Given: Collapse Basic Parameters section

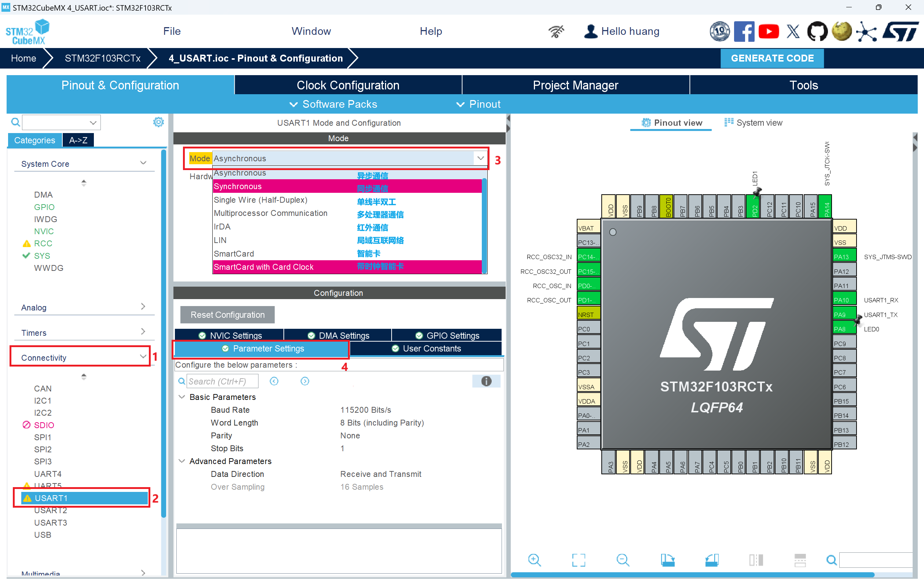Looking at the screenshot, I should coord(182,397).
